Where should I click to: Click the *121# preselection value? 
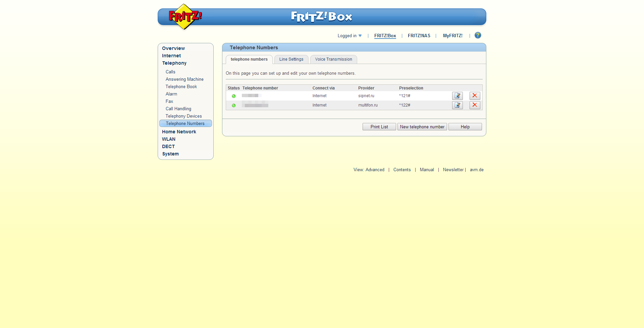click(x=405, y=96)
